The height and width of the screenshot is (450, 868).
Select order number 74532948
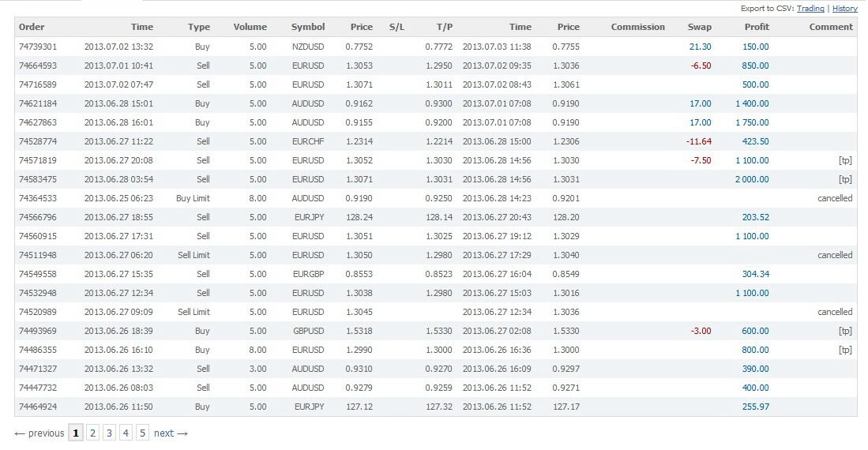click(38, 293)
